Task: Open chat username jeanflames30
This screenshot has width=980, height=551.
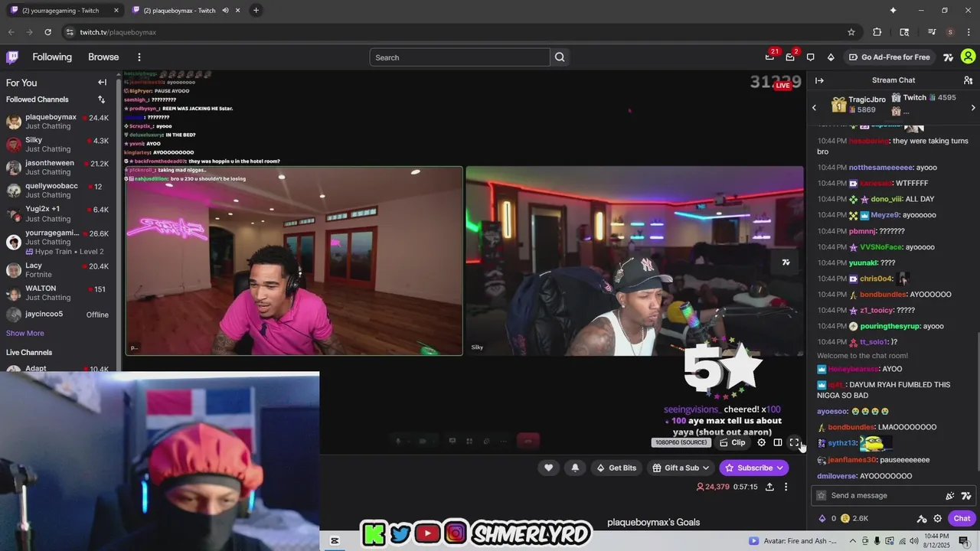Action: click(x=851, y=460)
